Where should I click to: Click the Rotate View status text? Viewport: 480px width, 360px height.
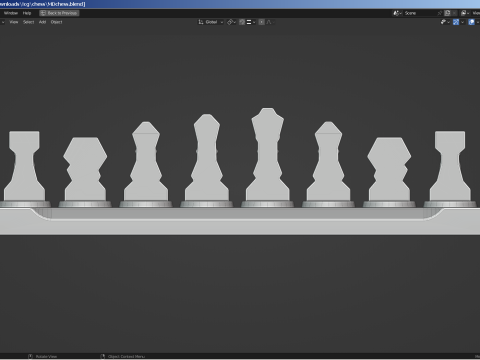[46, 357]
